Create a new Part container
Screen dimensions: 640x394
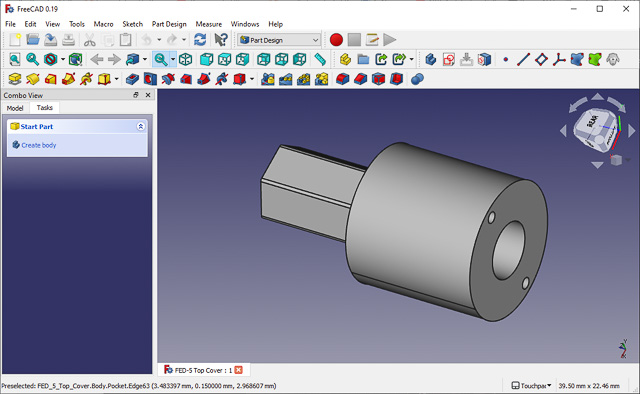[x=345, y=60]
